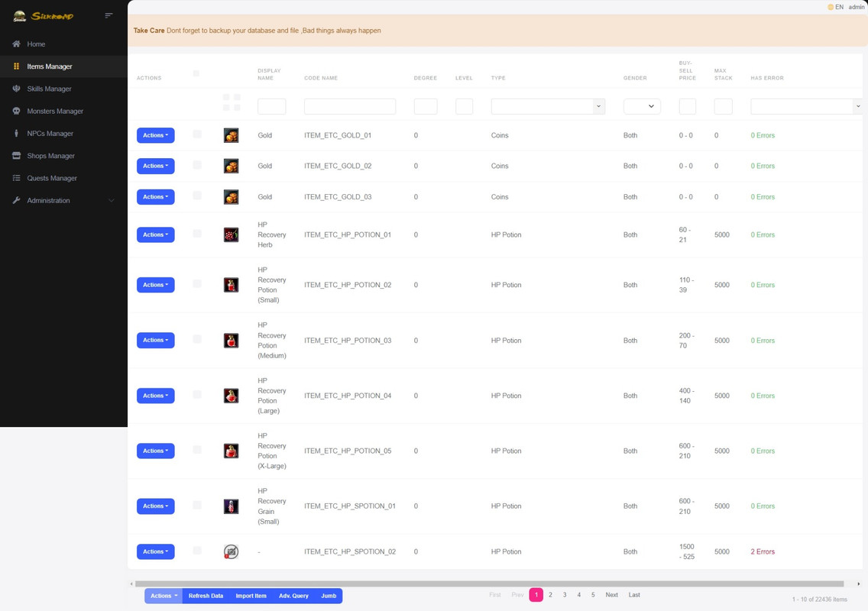The height and width of the screenshot is (611, 868).
Task: Open Actions dropdown for ITEM_ETC_HP_POTION_01
Action: click(x=156, y=234)
